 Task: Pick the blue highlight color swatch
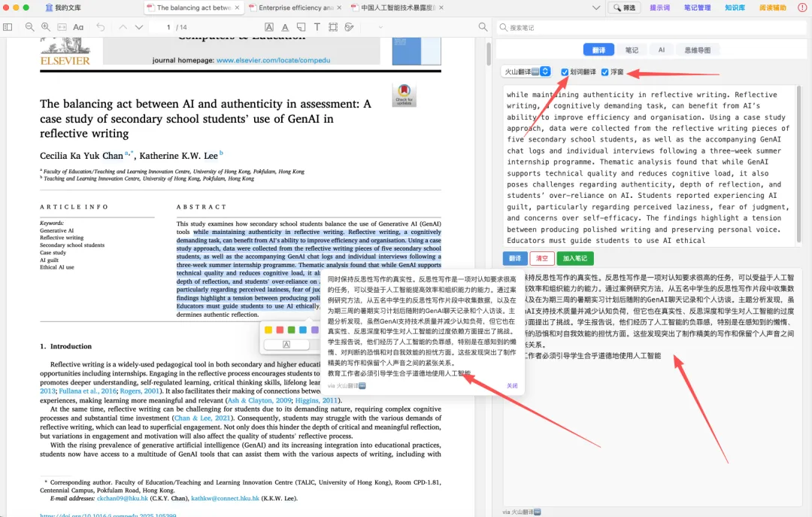tap(303, 330)
